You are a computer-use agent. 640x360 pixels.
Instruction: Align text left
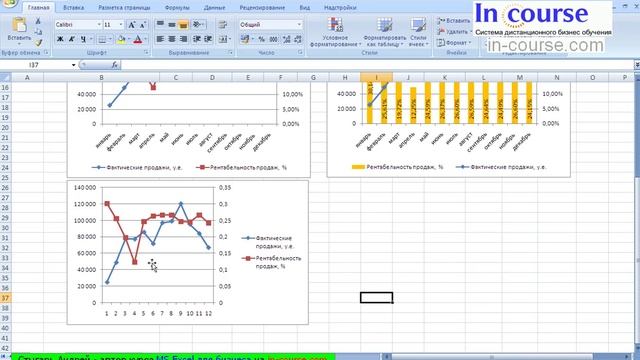[160, 39]
